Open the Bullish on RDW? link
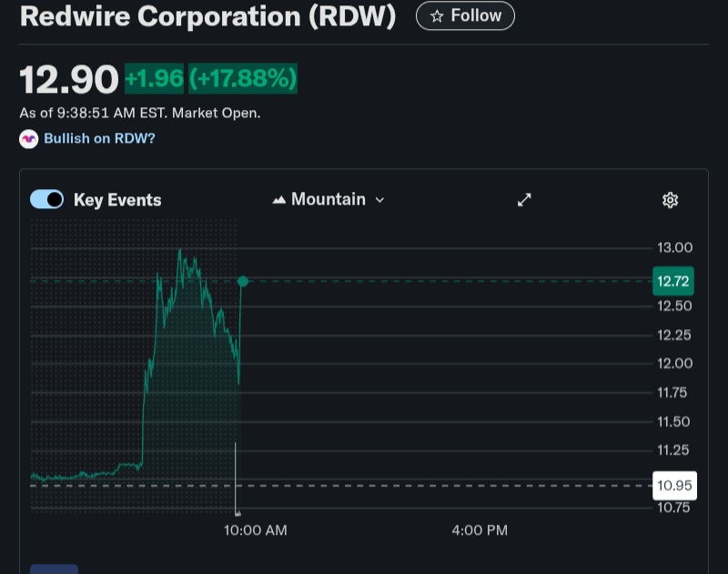Image resolution: width=728 pixels, height=574 pixels. (x=99, y=138)
